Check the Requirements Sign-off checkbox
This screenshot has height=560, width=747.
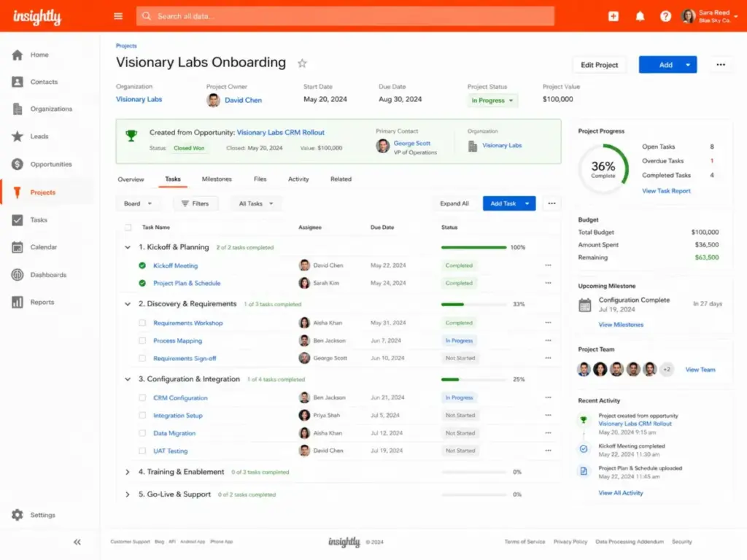click(x=142, y=358)
